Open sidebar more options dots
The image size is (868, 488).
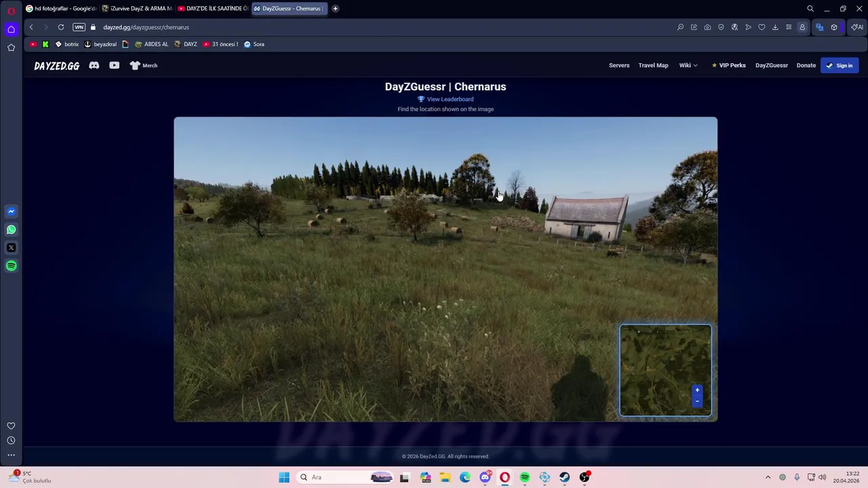[11, 455]
